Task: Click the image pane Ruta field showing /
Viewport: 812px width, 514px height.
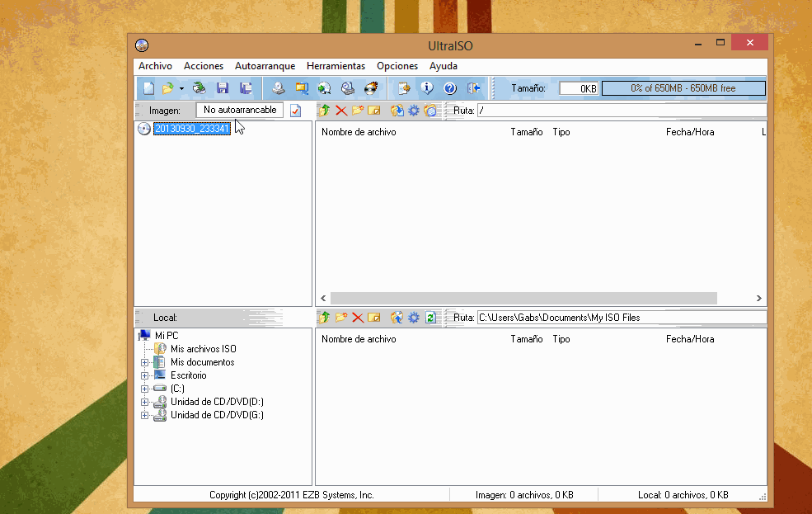Action: [622, 111]
